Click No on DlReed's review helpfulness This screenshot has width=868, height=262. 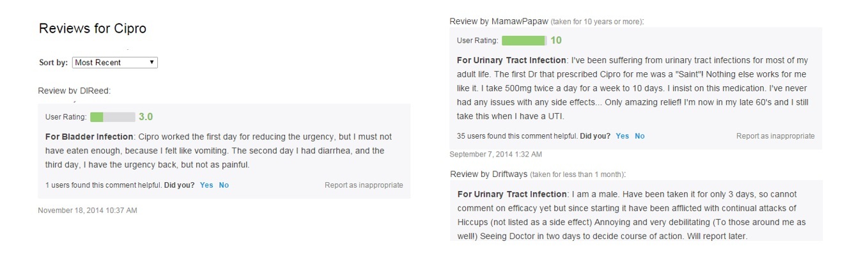(224, 185)
